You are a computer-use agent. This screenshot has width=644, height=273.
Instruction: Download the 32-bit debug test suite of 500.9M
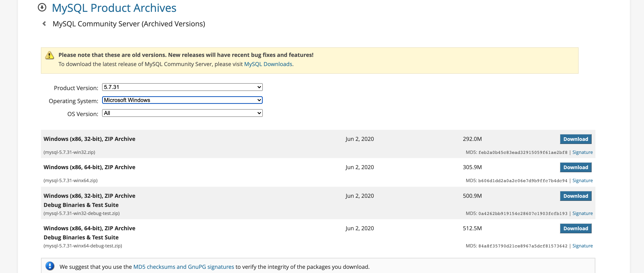pyautogui.click(x=576, y=196)
